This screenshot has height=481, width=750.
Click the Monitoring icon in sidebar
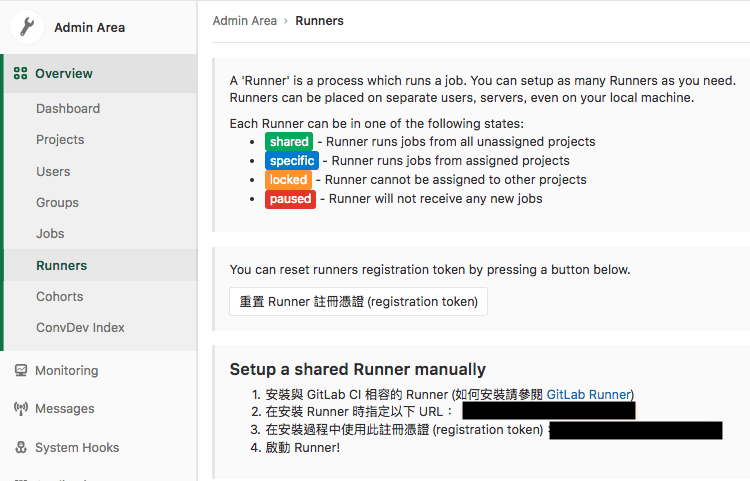[20, 370]
